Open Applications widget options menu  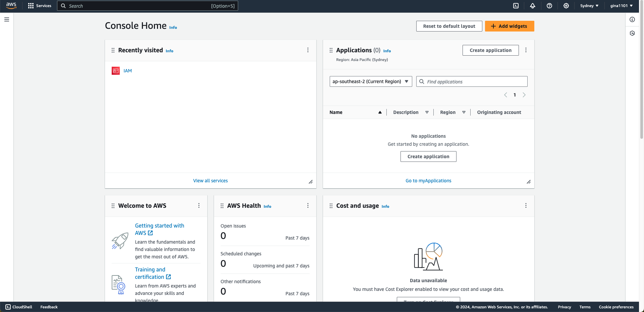[526, 50]
